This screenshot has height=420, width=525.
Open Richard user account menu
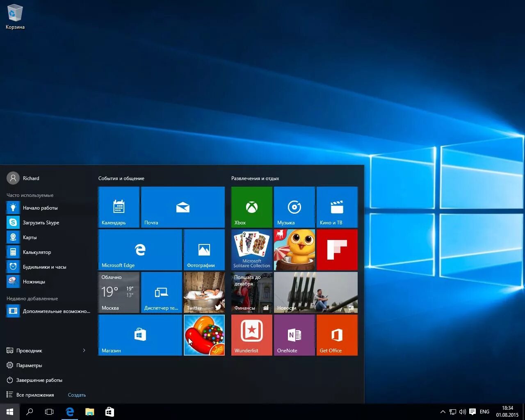[23, 178]
